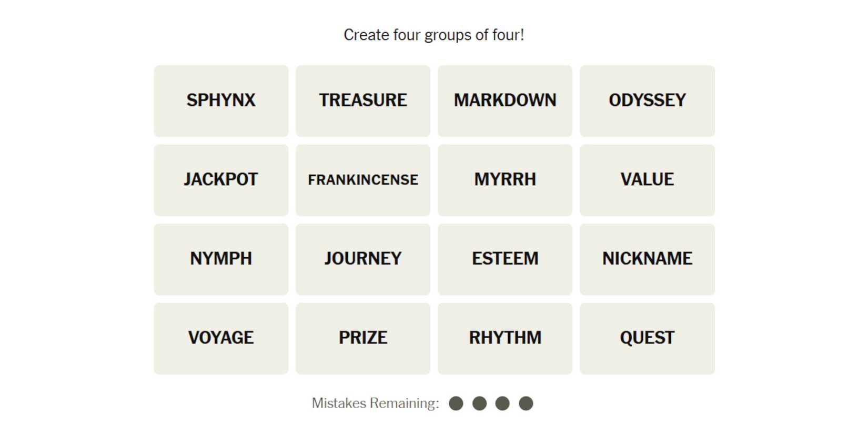This screenshot has height=434, width=868.
Task: Select the VOYAGE tile
Action: pyautogui.click(x=221, y=338)
